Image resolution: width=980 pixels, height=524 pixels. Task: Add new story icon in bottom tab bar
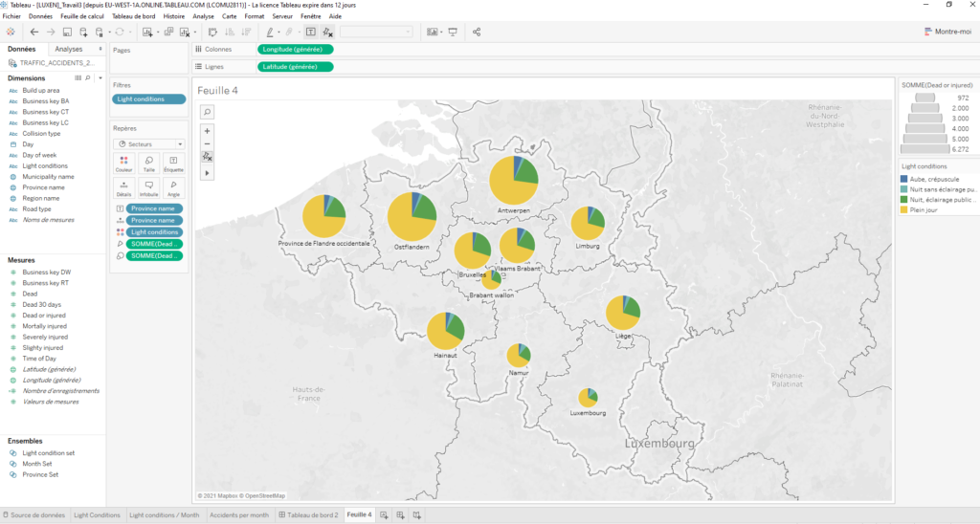[x=417, y=515]
